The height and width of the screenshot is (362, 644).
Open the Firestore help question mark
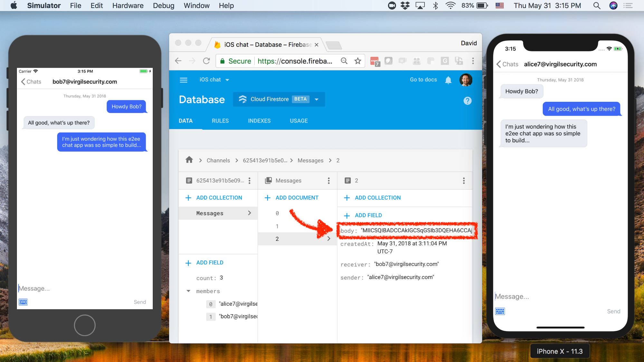(467, 101)
